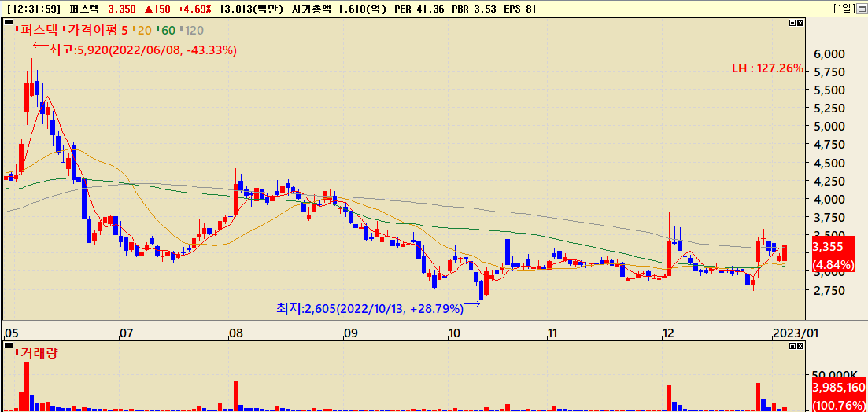Click the black handle in volume pane corner
This screenshot has height=412, width=868.
tap(9, 345)
